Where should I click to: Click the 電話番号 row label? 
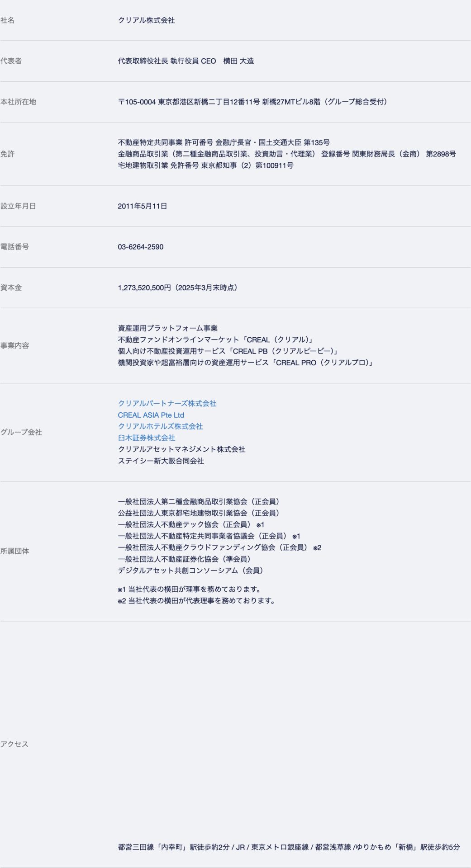coord(14,247)
